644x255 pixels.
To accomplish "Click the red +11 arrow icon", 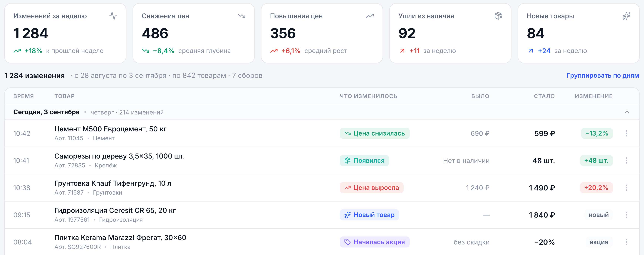I will coord(402,51).
